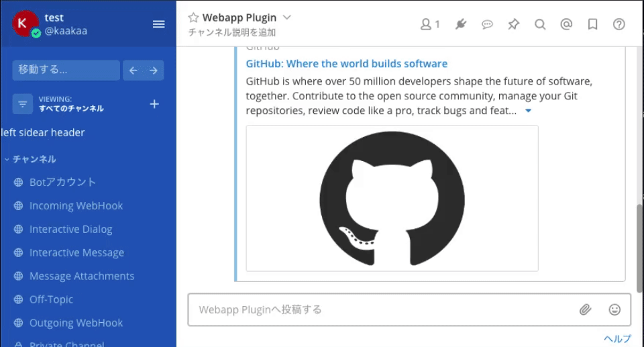Go back in channel history
This screenshot has width=644, height=347.
pos(133,70)
